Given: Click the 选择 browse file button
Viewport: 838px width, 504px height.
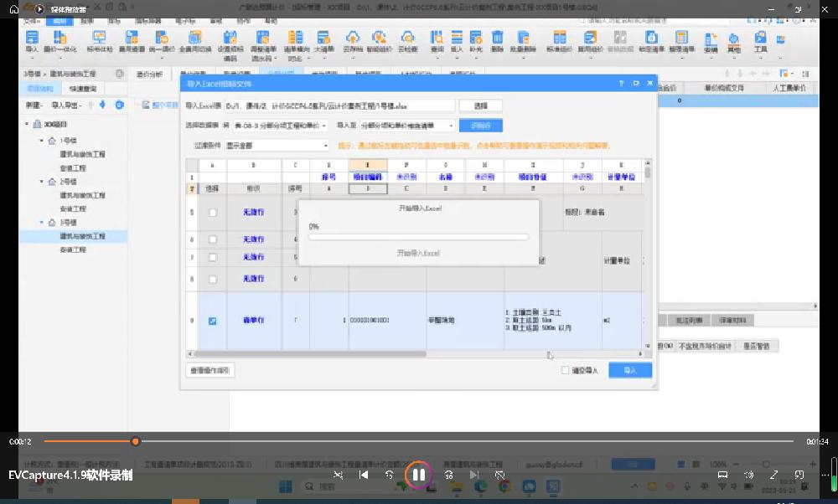Looking at the screenshot, I should click(480, 105).
